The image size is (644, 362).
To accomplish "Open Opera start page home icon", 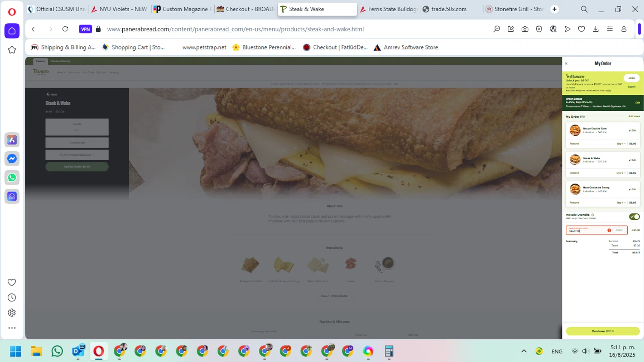I will coord(12,31).
